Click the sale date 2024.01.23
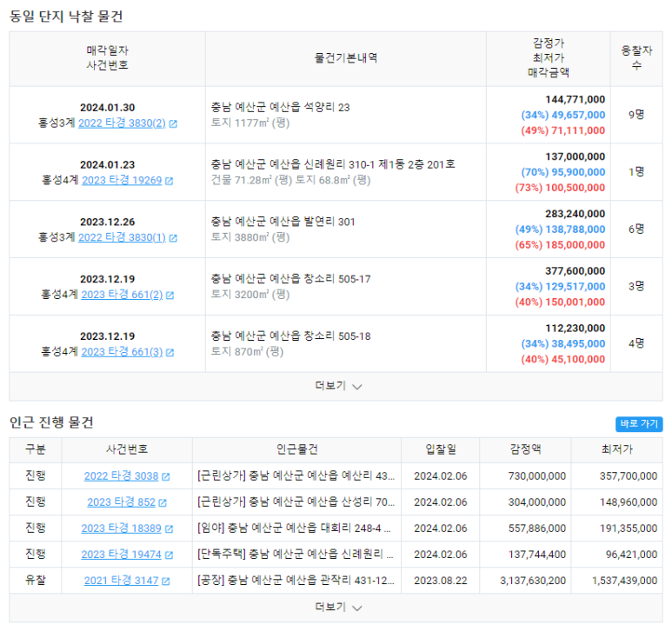The height and width of the screenshot is (625, 672). click(x=108, y=164)
